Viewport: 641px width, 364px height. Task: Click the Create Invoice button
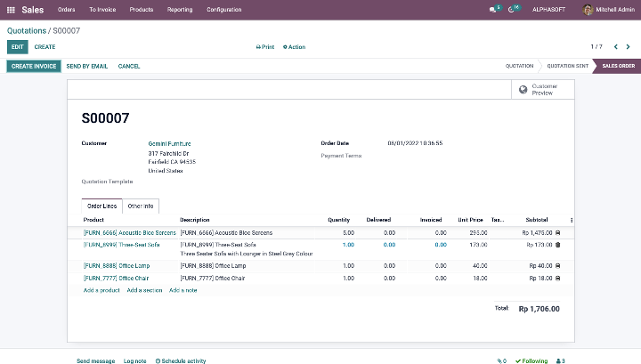[34, 66]
